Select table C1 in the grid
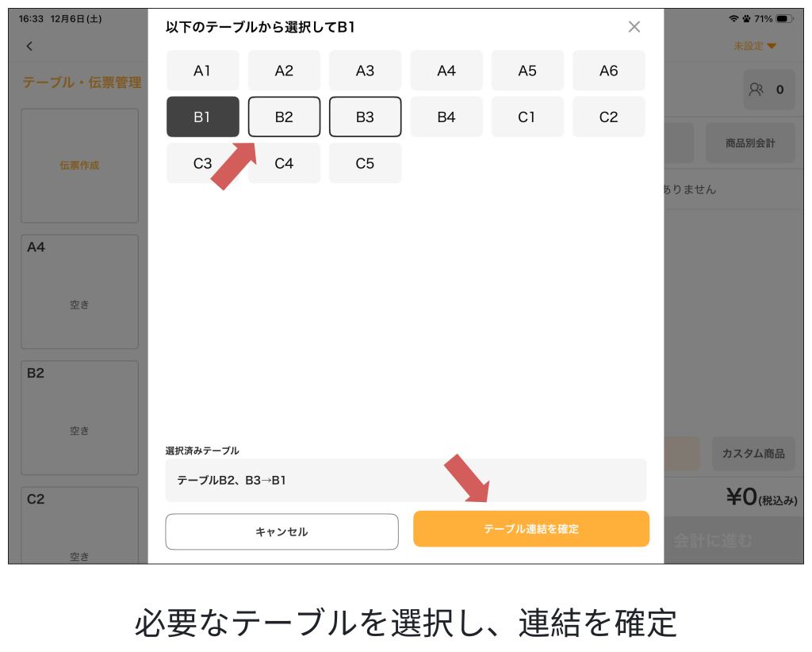 (527, 117)
